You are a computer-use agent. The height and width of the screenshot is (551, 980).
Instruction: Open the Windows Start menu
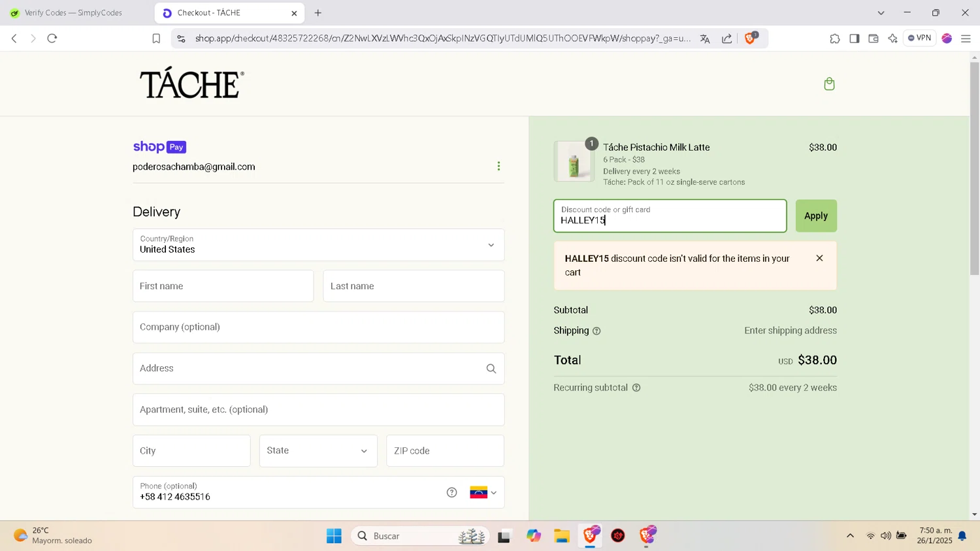(334, 536)
